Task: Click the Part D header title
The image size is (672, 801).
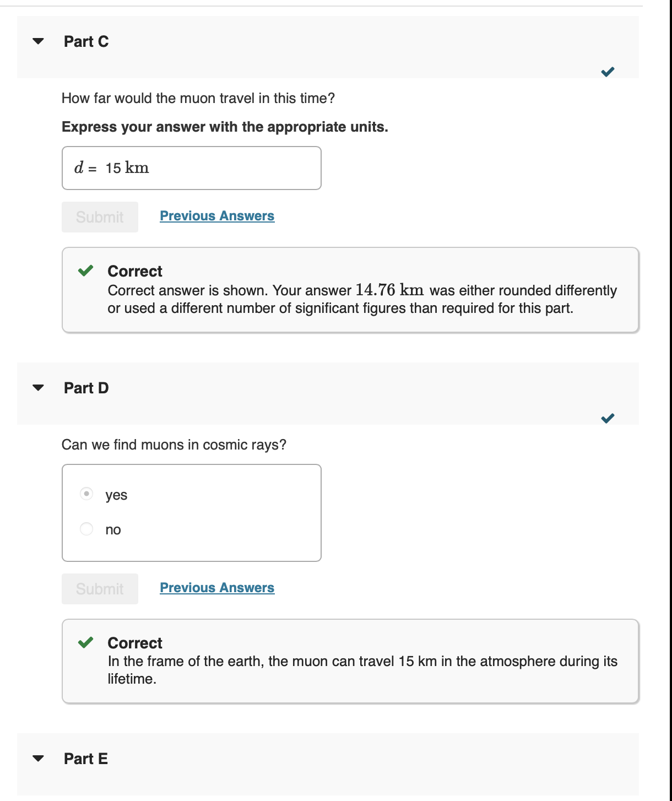Action: (86, 388)
